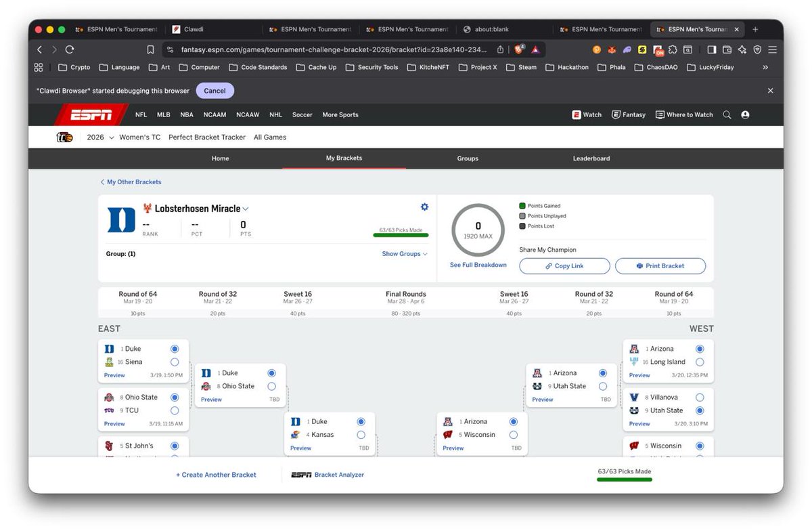Screen dimensions: 812x531
Task: Click the circular 1920 MAX points ring
Action: coord(478,230)
